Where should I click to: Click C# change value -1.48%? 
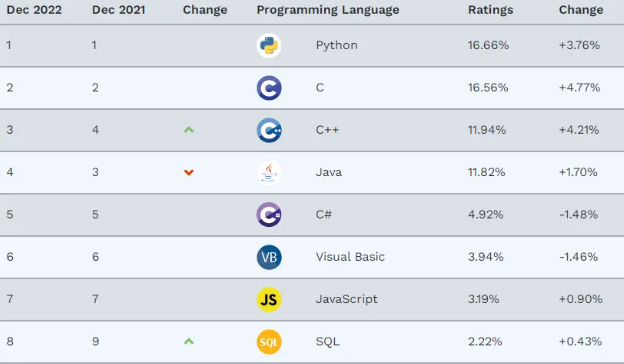click(578, 214)
